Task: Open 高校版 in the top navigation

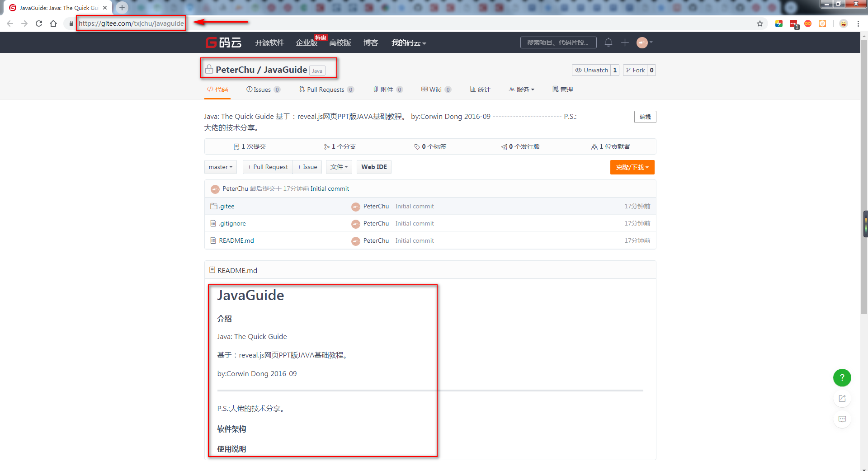Action: [340, 42]
